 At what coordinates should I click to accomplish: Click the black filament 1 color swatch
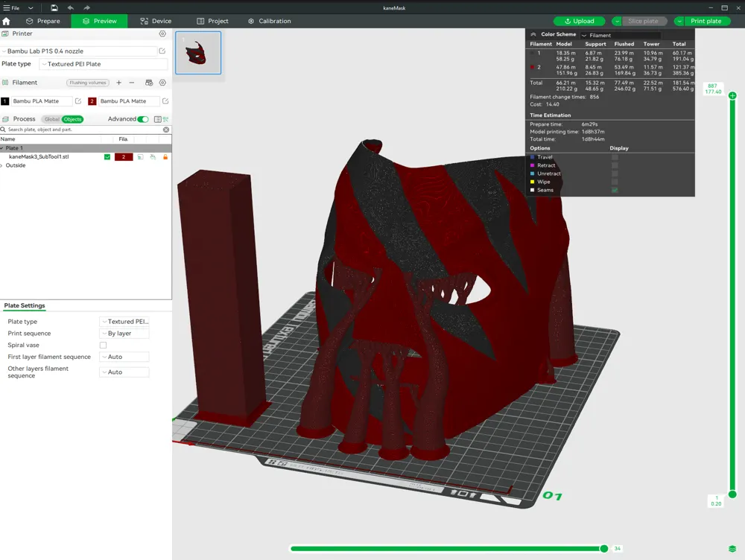(x=4, y=101)
